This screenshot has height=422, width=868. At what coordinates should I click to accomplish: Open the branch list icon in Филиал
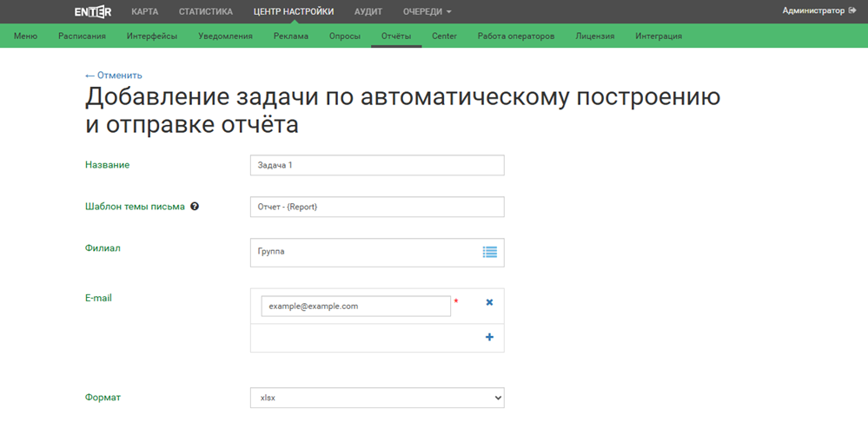pos(490,252)
